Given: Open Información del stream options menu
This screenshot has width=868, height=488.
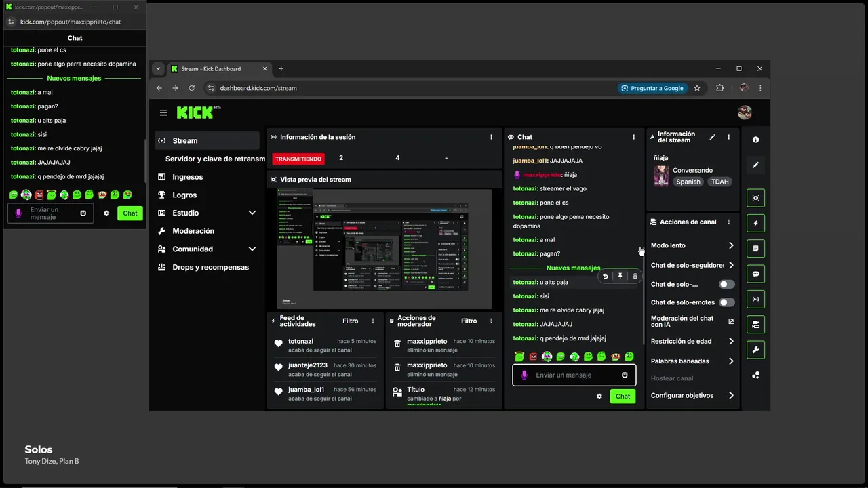Looking at the screenshot, I should click(x=729, y=137).
